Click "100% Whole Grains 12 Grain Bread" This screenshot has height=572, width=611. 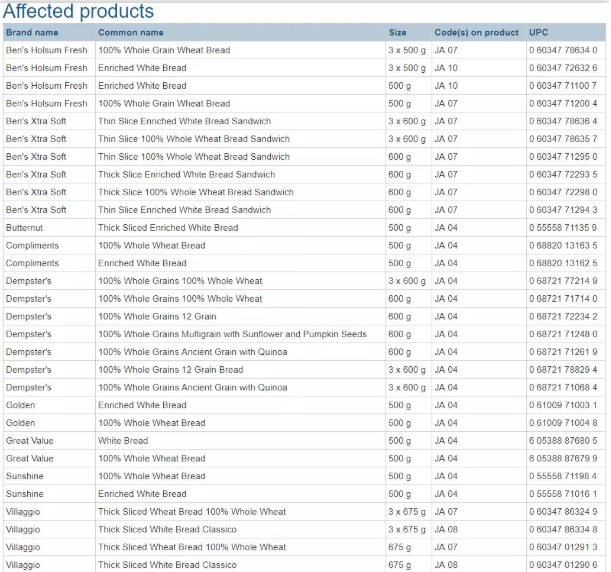tap(171, 370)
